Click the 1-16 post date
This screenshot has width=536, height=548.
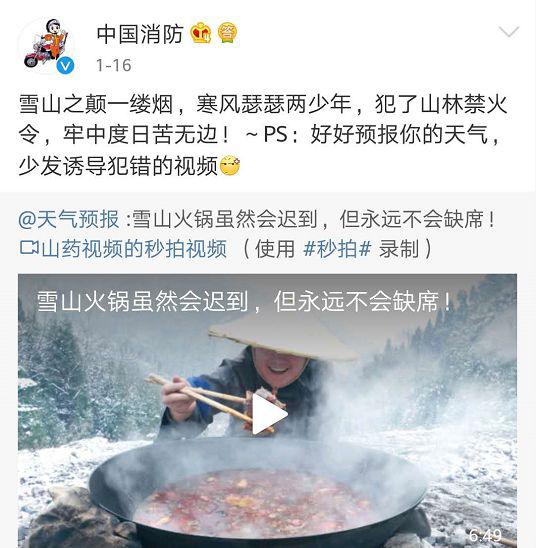coord(114,65)
